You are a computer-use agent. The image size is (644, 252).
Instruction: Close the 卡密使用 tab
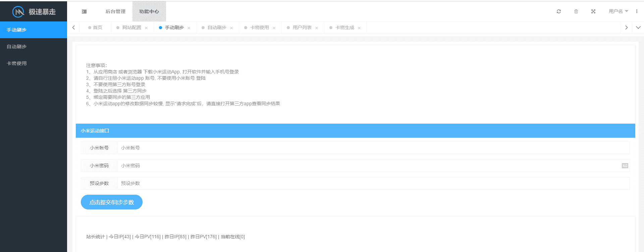coord(274,28)
